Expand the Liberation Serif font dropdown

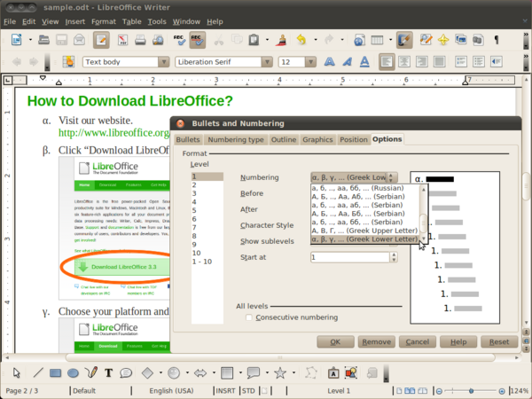coord(264,62)
